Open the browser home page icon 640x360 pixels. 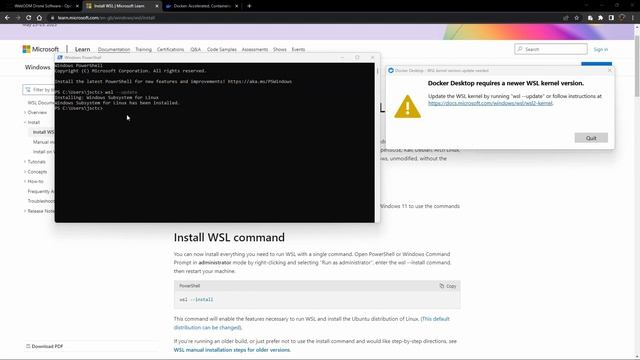click(39, 18)
